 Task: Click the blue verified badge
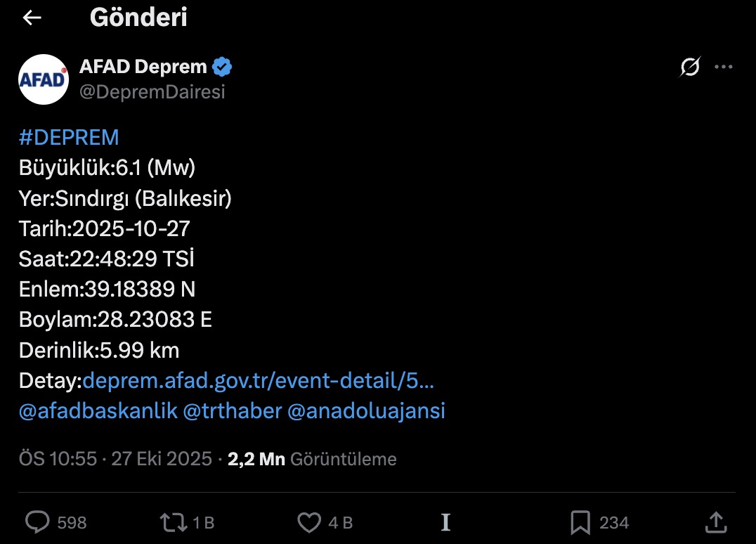tap(223, 67)
